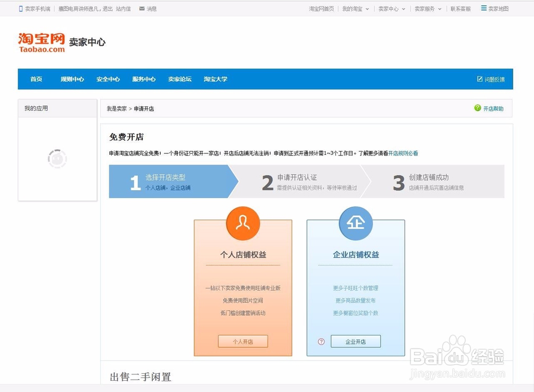The image size is (534, 392).
Task: Click the 卖家手机端 link
Action: point(37,9)
